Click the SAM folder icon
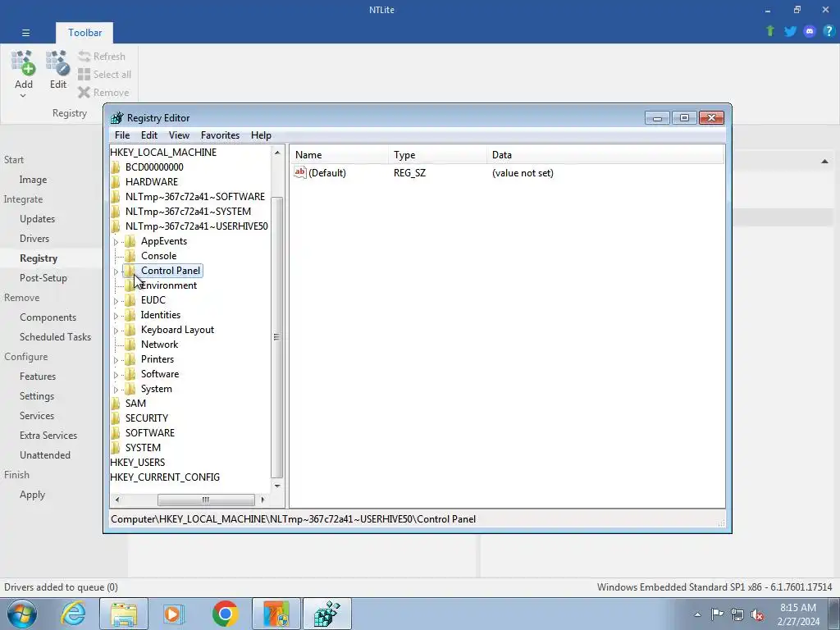The image size is (840, 630). (x=116, y=404)
